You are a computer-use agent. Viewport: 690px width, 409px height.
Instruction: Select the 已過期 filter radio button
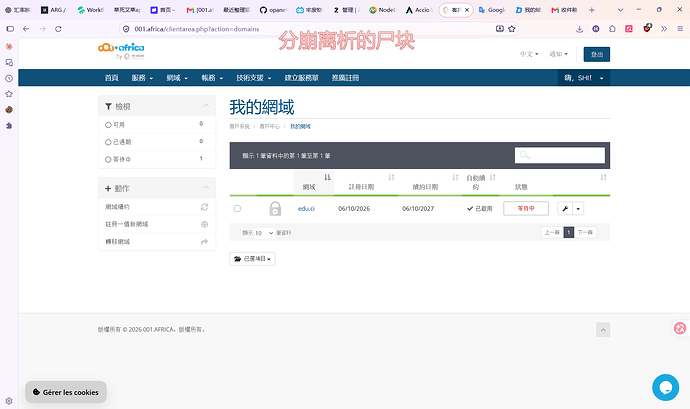coord(108,142)
